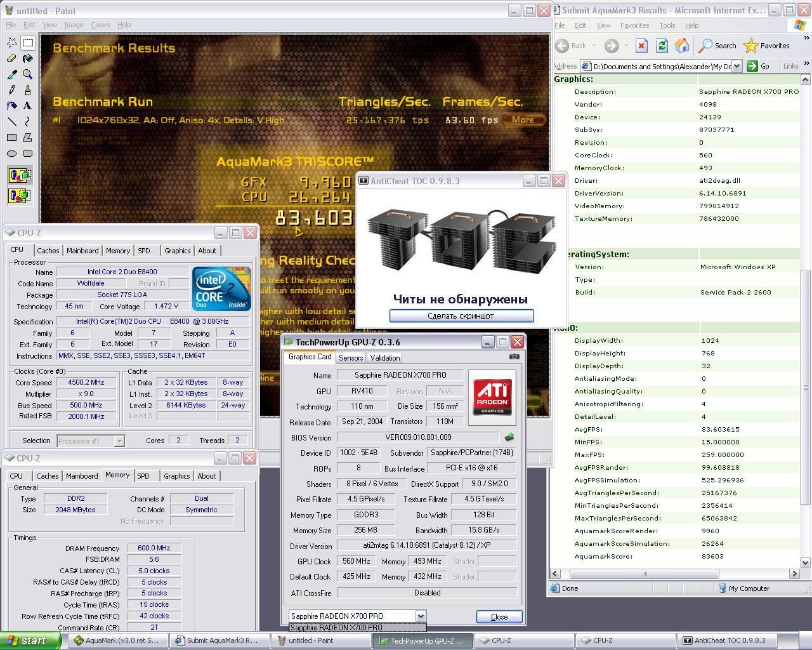
Task: Refresh the Internet Explorer page
Action: tap(662, 46)
